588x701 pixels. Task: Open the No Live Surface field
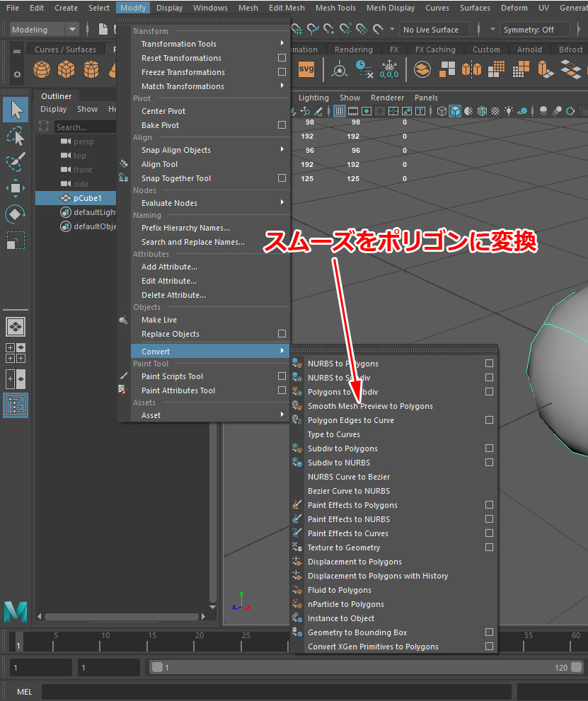pos(434,30)
